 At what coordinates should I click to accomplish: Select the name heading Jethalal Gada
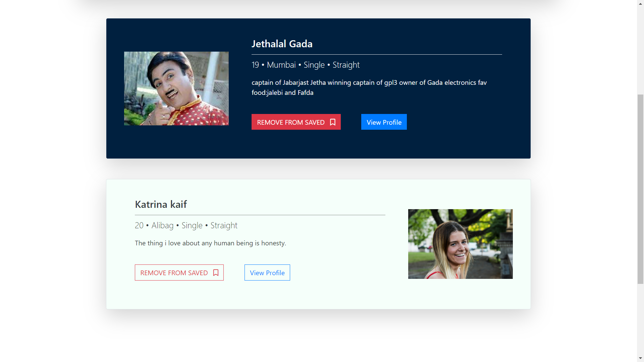[x=282, y=44]
